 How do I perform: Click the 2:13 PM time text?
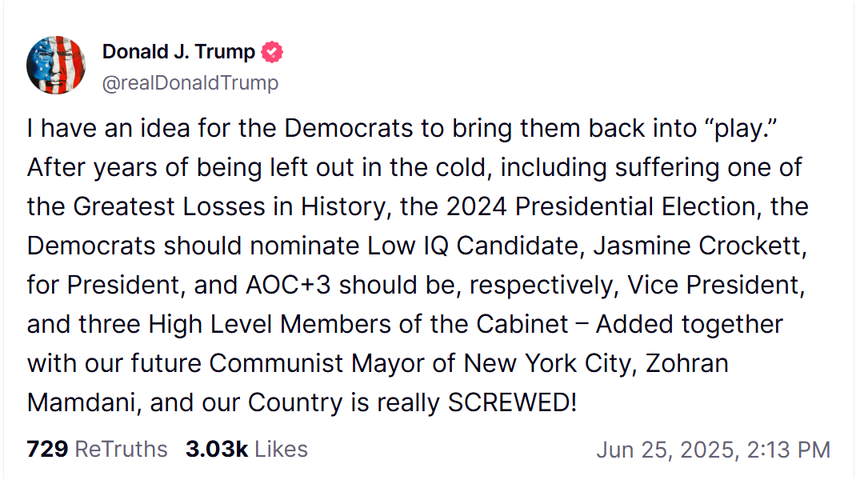pyautogui.click(x=789, y=450)
